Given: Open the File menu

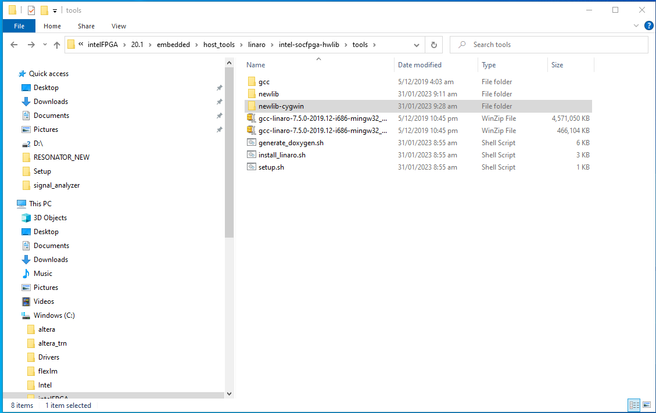Looking at the screenshot, I should click(19, 26).
